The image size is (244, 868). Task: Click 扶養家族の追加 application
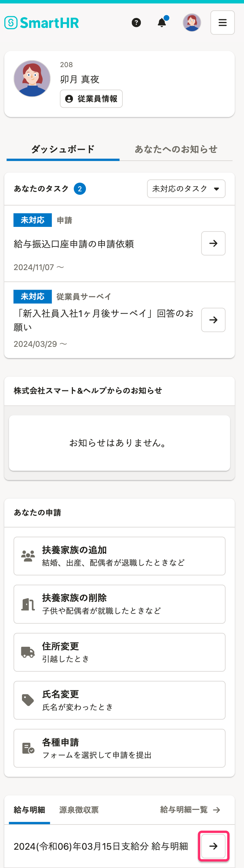119,556
